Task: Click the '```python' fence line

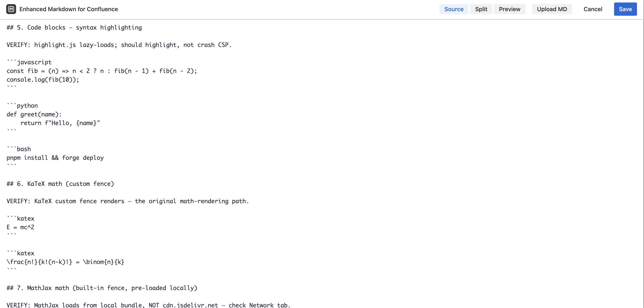Action: (x=22, y=106)
